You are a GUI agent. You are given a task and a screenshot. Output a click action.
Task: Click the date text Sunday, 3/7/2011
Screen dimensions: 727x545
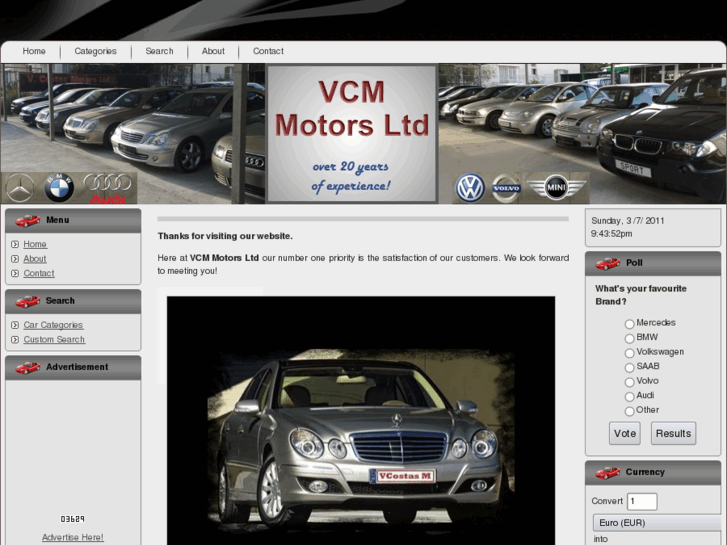(627, 221)
